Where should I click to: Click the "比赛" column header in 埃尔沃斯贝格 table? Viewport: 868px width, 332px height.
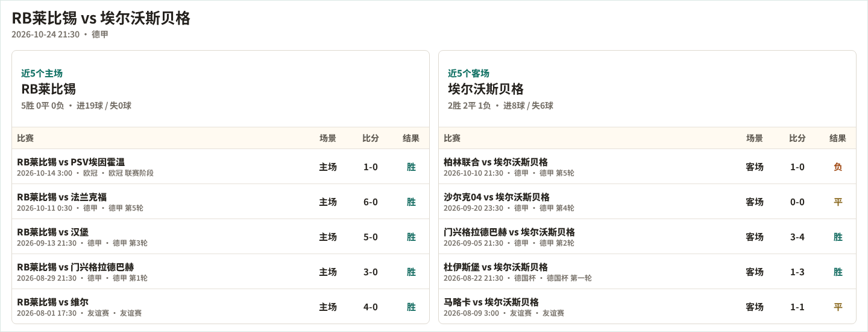(x=452, y=138)
